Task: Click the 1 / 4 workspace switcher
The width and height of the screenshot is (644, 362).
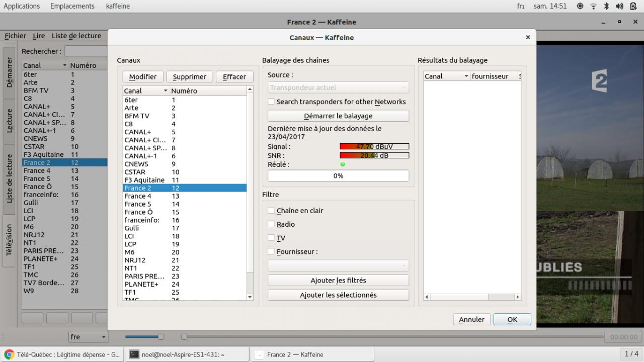Action: 631,354
